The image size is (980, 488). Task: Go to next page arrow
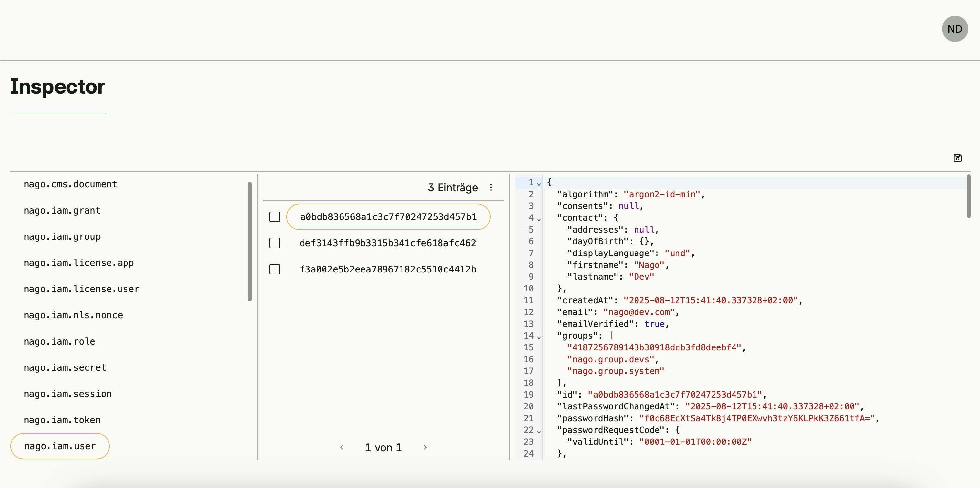pos(425,447)
